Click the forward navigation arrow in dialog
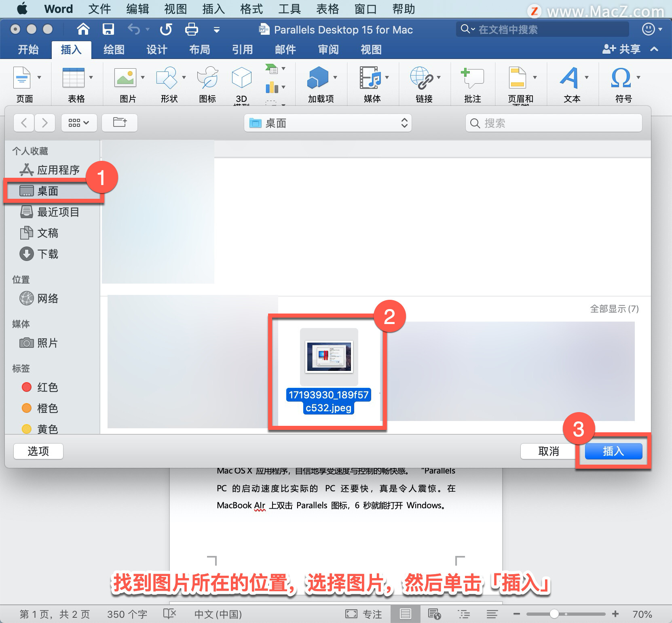Viewport: 672px width, 623px height. pos(45,122)
